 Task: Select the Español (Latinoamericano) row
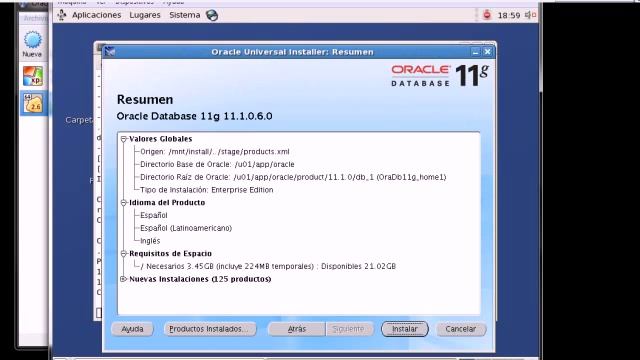click(186, 228)
